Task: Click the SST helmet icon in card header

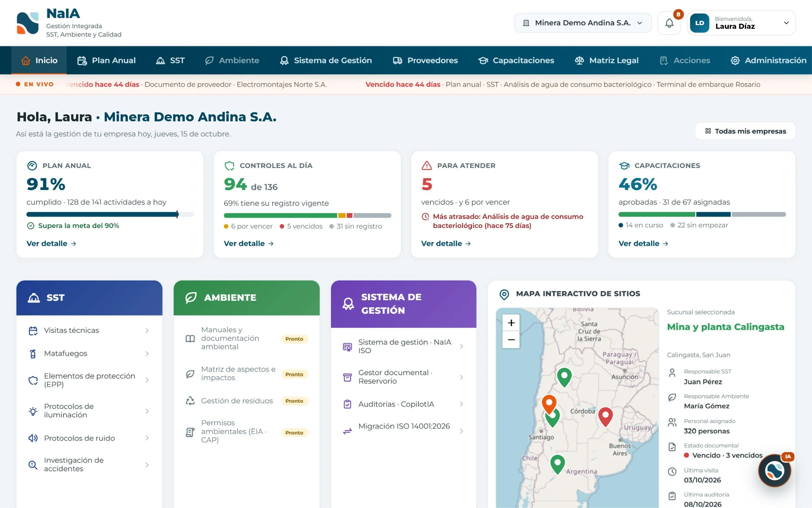Action: pos(34,298)
